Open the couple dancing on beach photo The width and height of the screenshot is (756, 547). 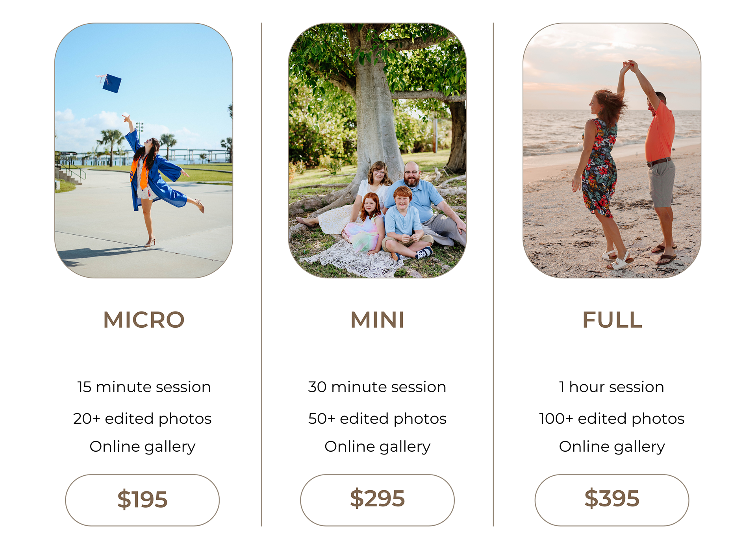(x=612, y=150)
